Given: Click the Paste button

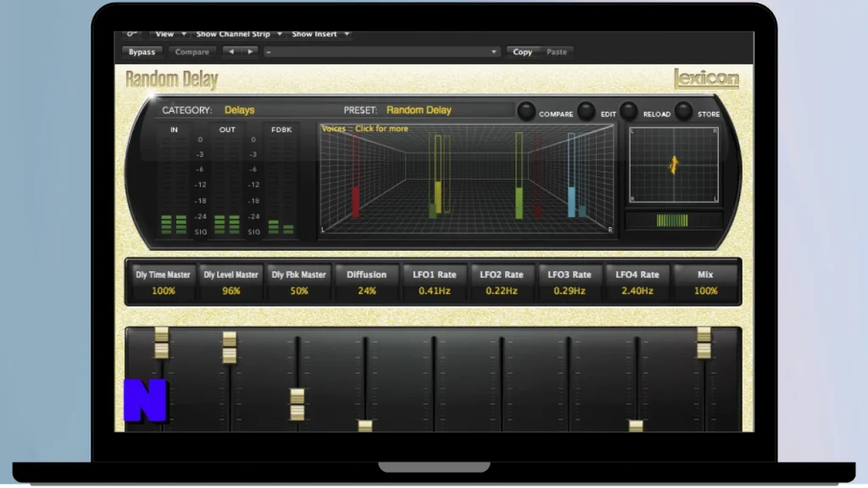Looking at the screenshot, I should 556,52.
